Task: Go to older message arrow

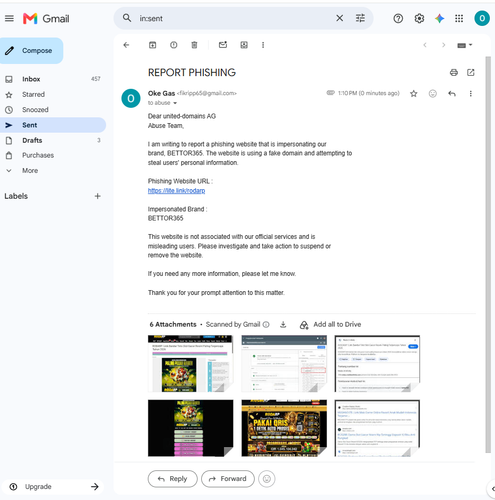Action: 443,45
